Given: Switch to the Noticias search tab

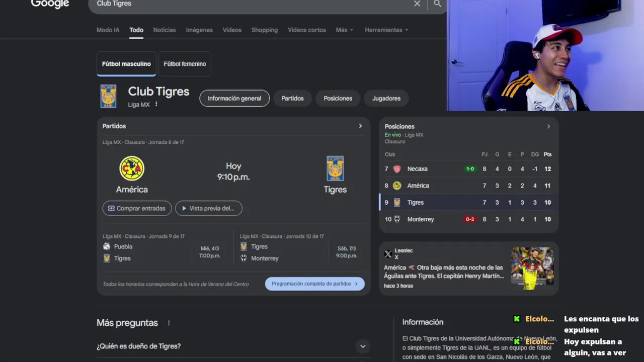Looking at the screenshot, I should (x=165, y=30).
